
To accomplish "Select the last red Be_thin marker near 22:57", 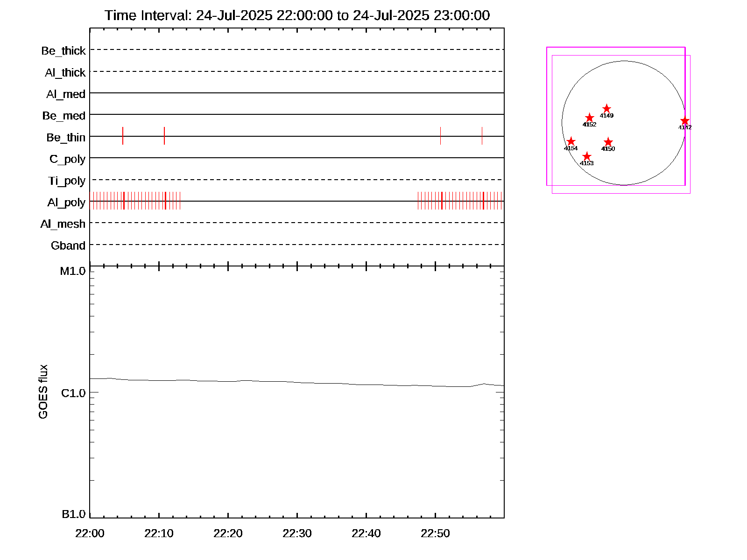I will (482, 136).
